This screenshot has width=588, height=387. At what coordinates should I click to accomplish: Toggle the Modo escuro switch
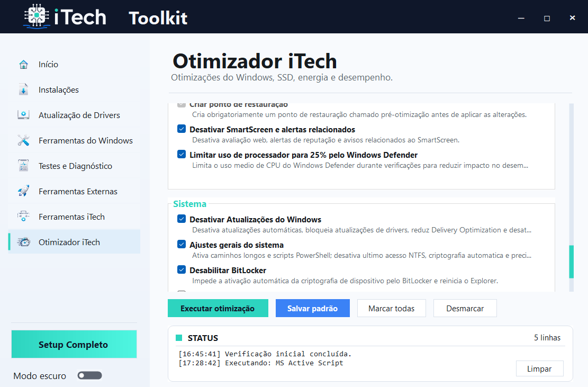89,375
